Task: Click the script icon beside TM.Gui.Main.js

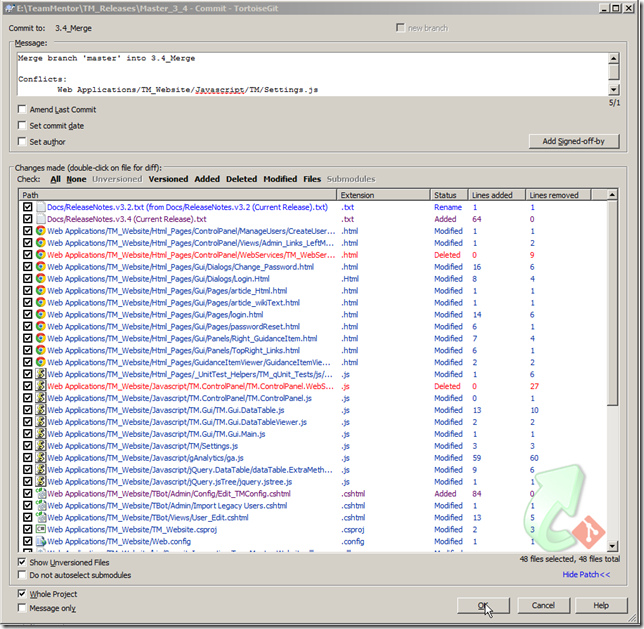Action: tap(40, 433)
